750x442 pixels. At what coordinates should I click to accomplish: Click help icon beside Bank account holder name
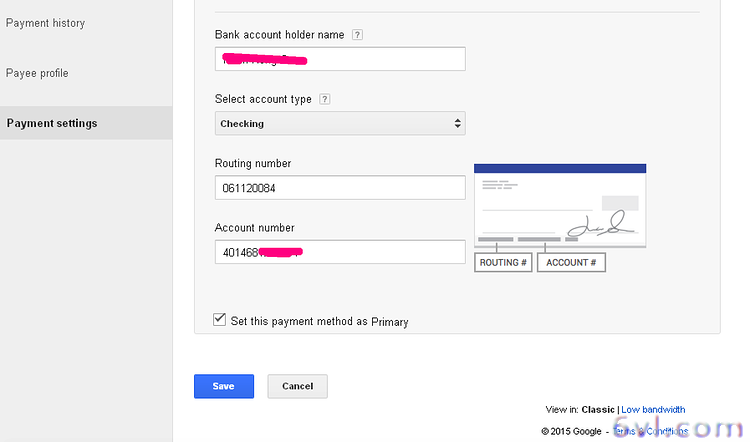pos(357,35)
